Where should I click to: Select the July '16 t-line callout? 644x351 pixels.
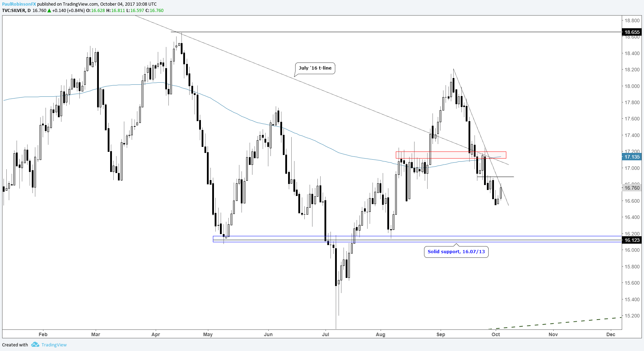(315, 68)
